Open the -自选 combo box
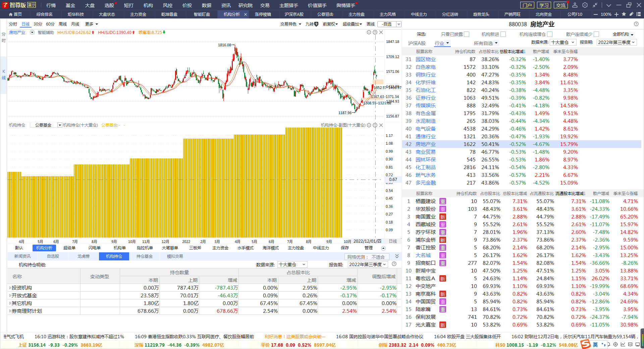This screenshot has width=644, height=349. click(x=389, y=24)
